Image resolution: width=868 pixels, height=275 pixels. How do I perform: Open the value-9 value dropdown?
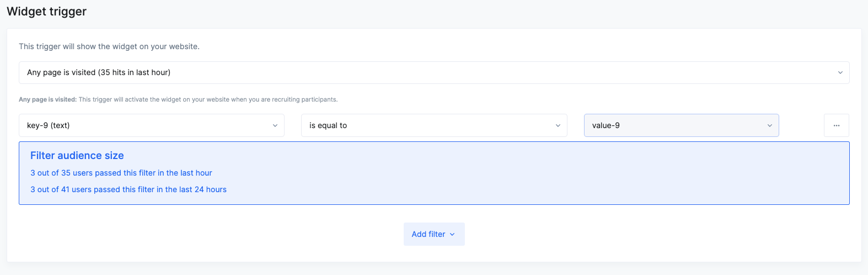pyautogui.click(x=681, y=125)
